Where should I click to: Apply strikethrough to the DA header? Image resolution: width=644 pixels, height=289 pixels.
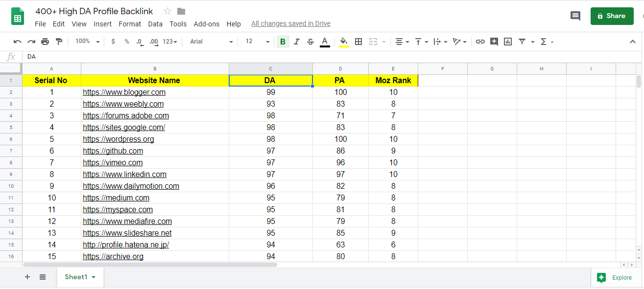pyautogui.click(x=310, y=41)
